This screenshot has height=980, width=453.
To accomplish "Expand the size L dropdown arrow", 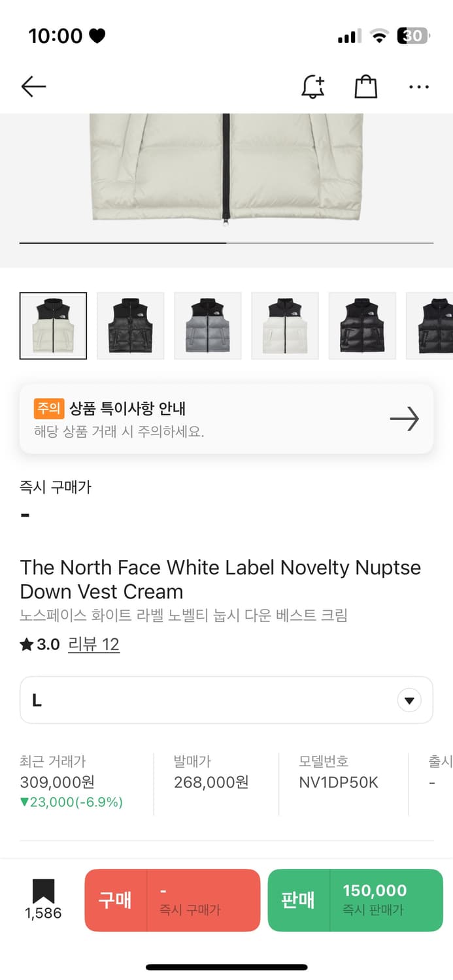I will click(409, 701).
